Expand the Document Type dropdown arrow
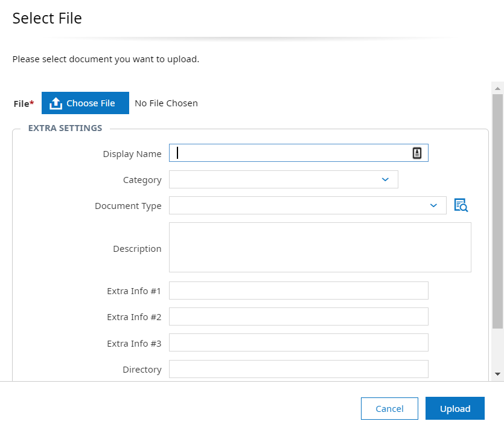This screenshot has width=504, height=427. tap(433, 205)
